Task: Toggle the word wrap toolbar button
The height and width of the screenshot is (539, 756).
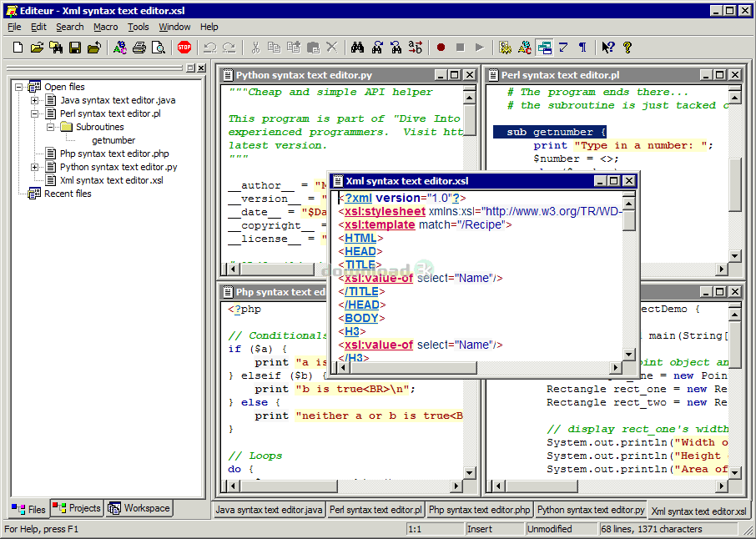Action: click(x=563, y=48)
